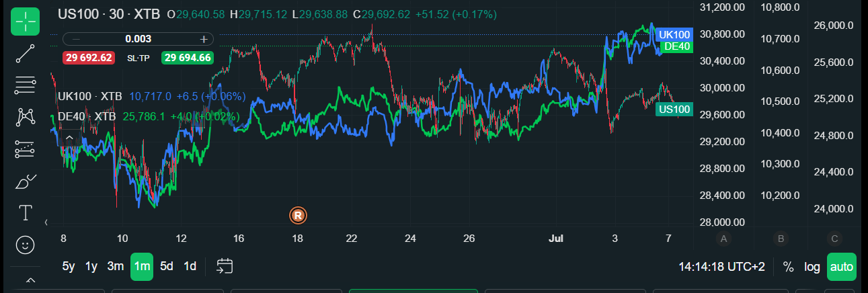Collapse the drawing toolbar with the side arrow
The height and width of the screenshot is (293, 868).
(x=46, y=222)
